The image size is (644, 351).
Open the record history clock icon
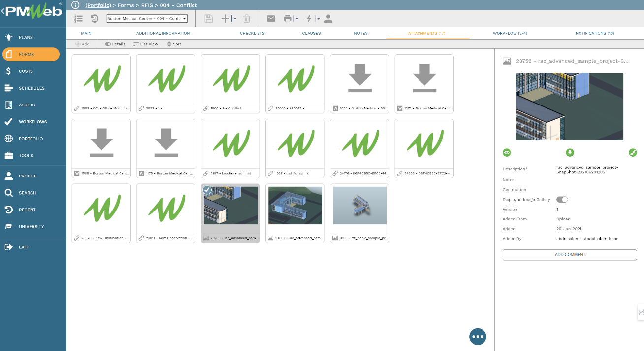pyautogui.click(x=95, y=19)
